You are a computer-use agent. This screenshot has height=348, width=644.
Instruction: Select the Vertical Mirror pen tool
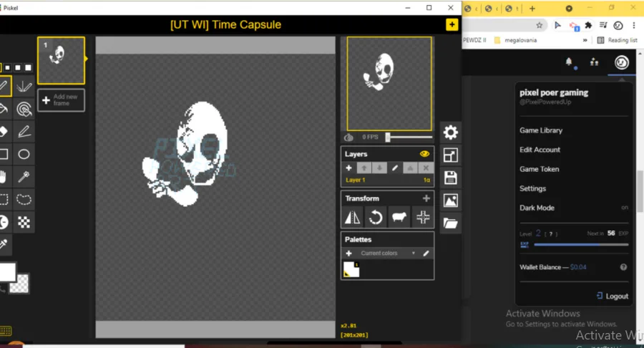(x=24, y=86)
